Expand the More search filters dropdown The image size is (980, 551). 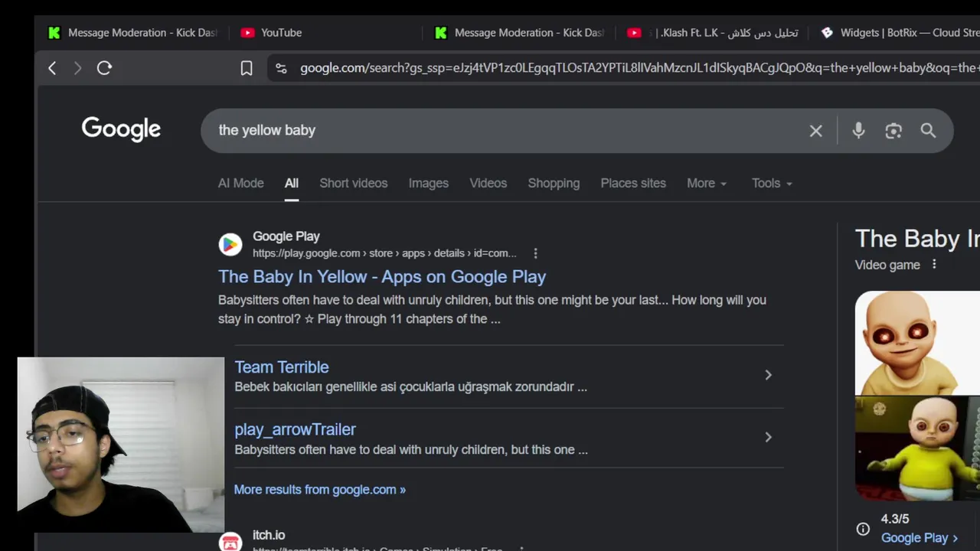pyautogui.click(x=707, y=184)
